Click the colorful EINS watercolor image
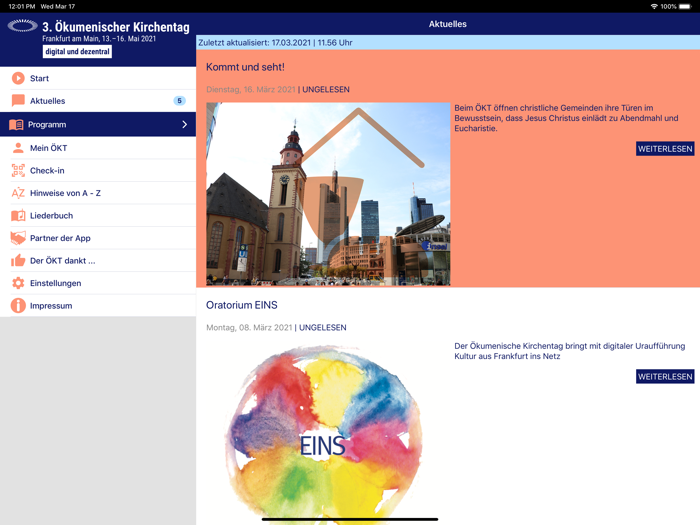700x525 pixels. (325, 434)
